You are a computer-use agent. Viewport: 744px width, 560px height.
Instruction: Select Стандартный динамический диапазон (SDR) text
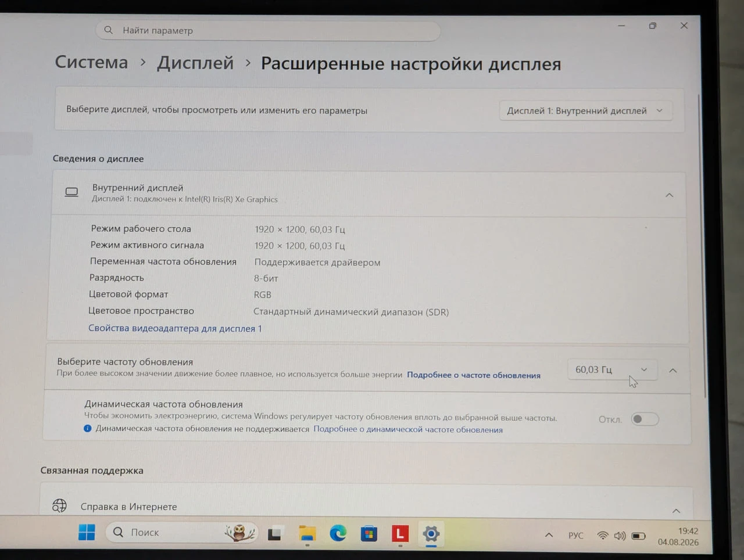[x=351, y=312]
